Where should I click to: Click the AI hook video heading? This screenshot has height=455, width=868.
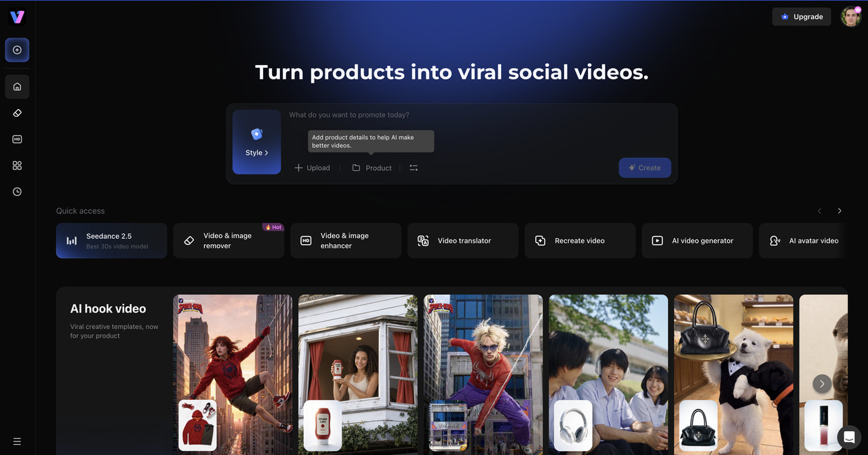(108, 309)
